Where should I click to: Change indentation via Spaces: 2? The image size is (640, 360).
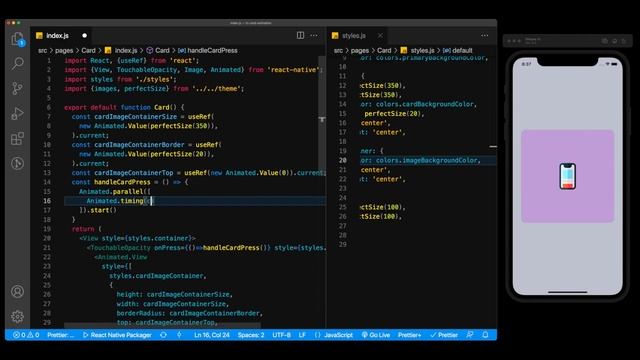point(251,335)
